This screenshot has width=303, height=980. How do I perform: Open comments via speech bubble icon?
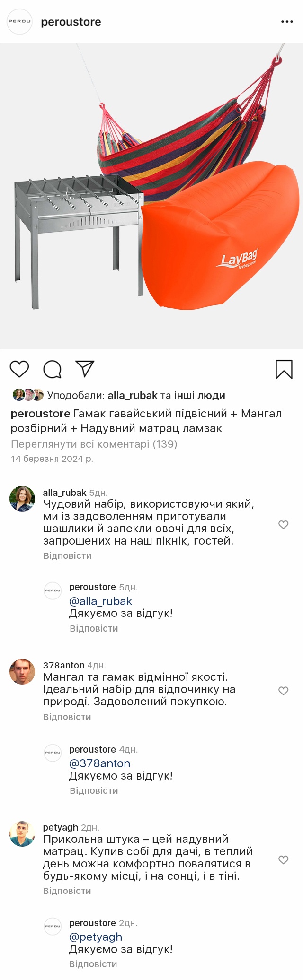[x=52, y=369]
